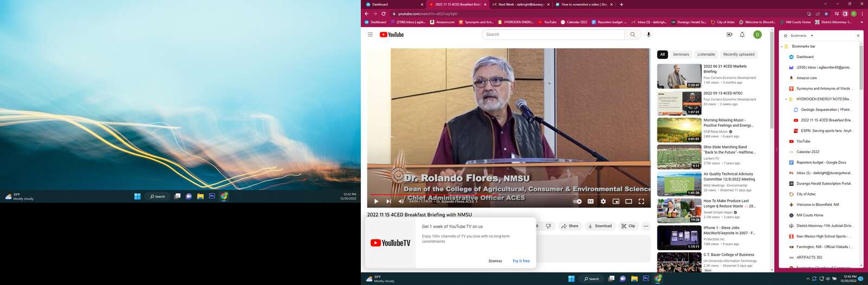This screenshot has width=868, height=285.
Task: Dismiss the YouTube TV promo
Action: (495, 261)
